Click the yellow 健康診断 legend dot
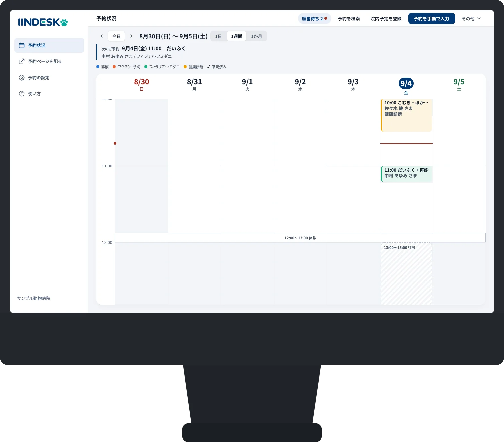This screenshot has width=504, height=442. 185,67
